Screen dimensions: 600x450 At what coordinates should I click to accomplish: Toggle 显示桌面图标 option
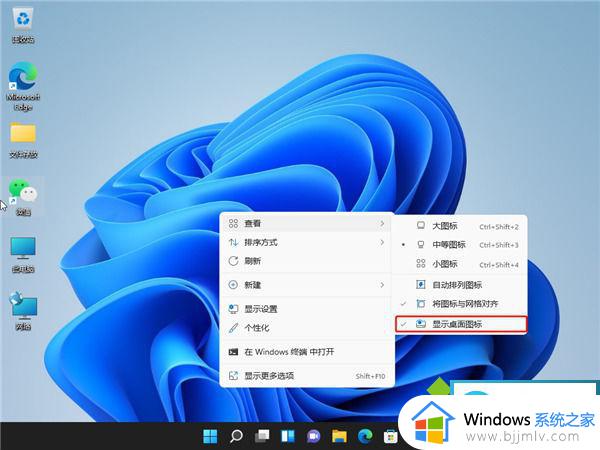coord(461,324)
